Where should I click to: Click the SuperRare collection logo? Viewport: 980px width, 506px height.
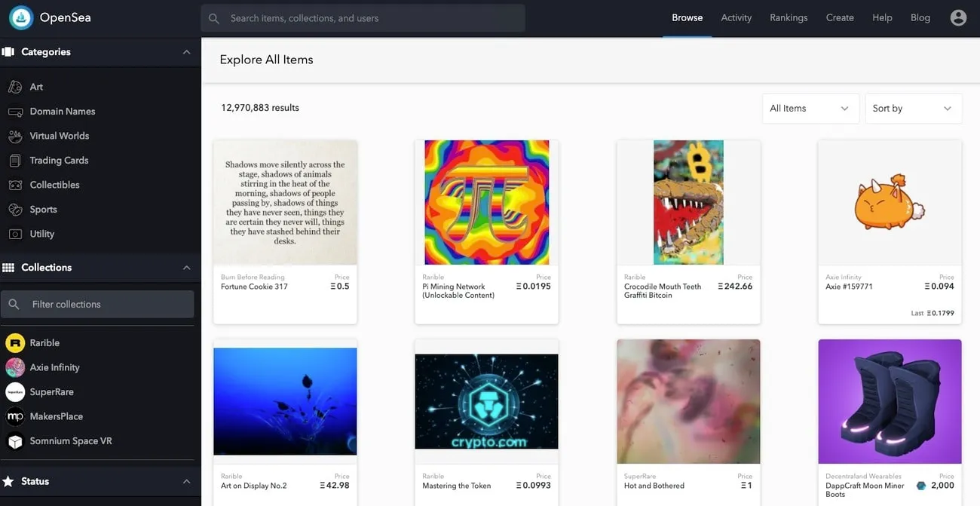tap(15, 392)
